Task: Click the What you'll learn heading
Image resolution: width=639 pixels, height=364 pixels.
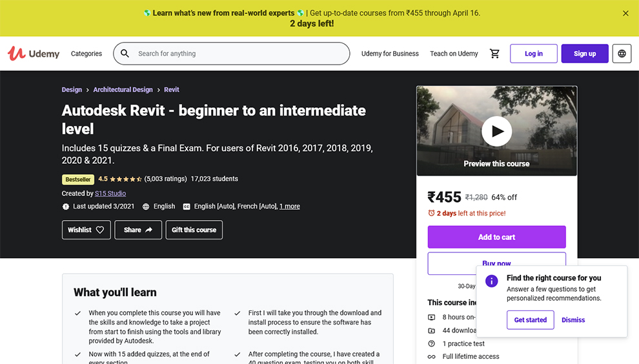Action: (115, 292)
